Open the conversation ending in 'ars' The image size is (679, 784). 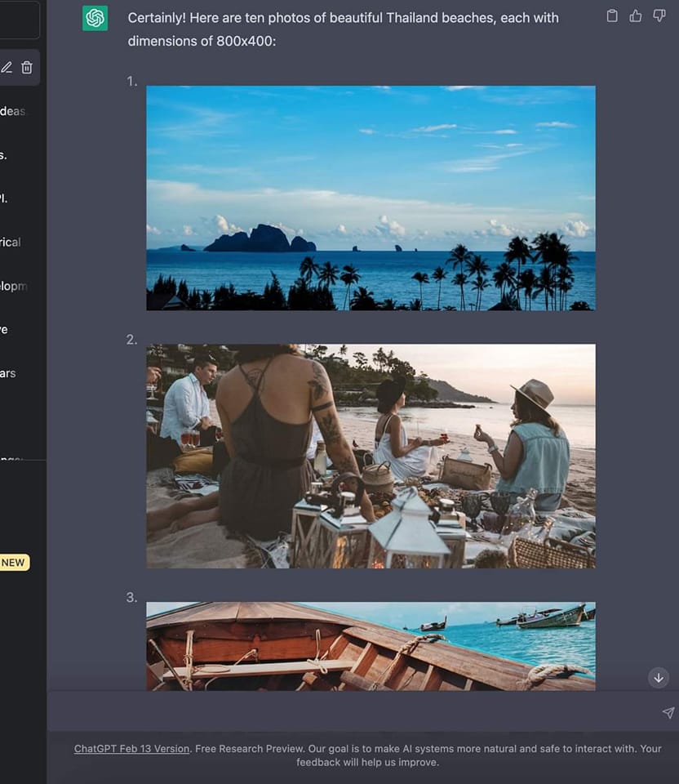click(x=8, y=373)
